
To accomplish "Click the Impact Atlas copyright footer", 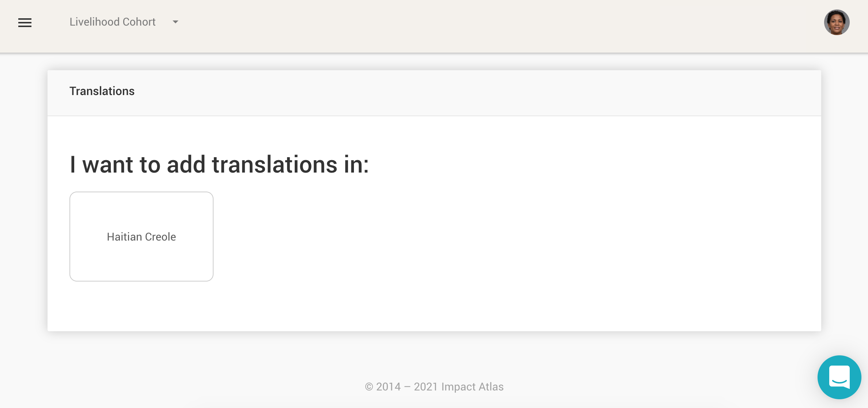I will [x=434, y=387].
